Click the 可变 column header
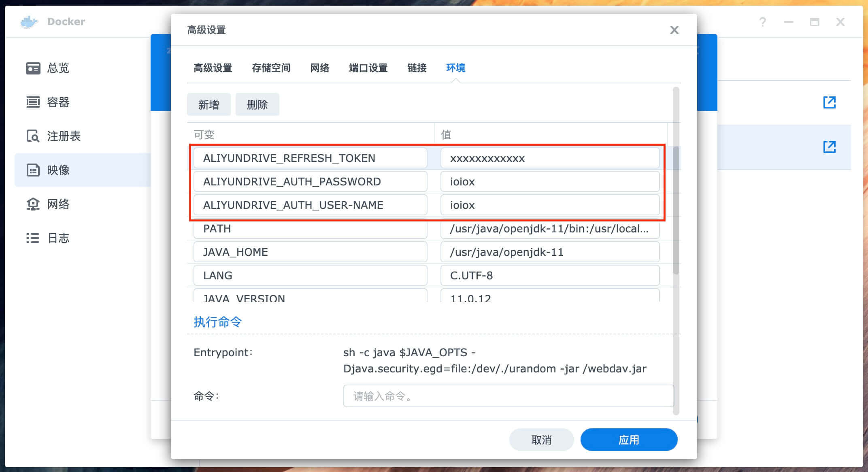This screenshot has width=868, height=472. tap(311, 134)
